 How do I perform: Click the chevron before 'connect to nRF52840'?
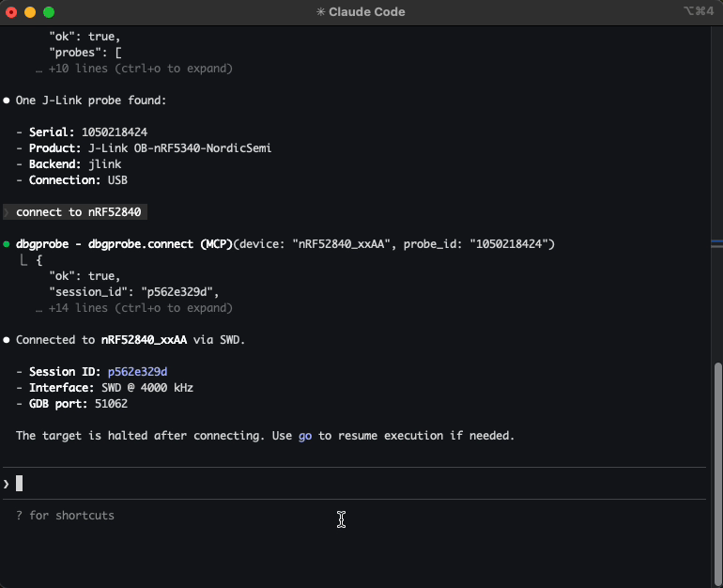[7, 212]
